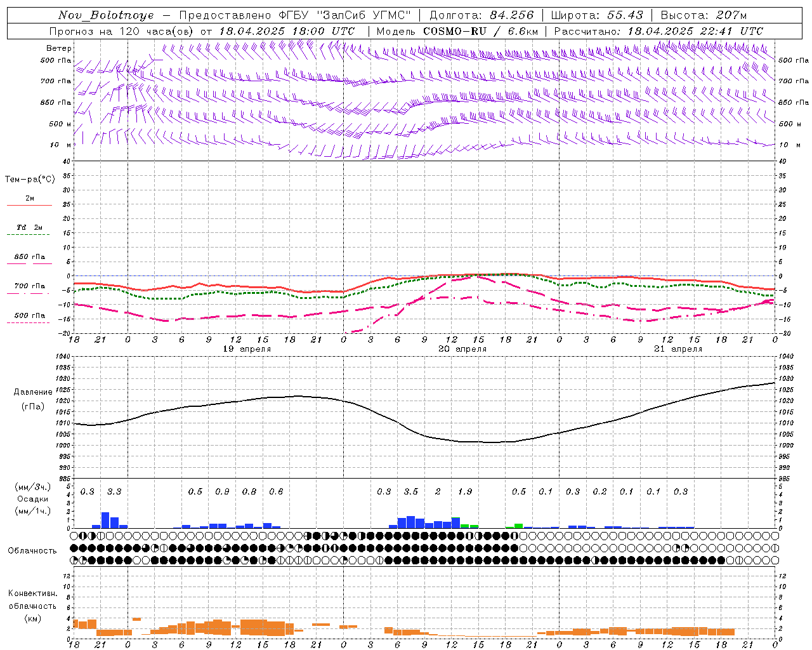Click the 0.2 precipitation total value
Screen dimensions: 812x650
pyautogui.click(x=599, y=492)
